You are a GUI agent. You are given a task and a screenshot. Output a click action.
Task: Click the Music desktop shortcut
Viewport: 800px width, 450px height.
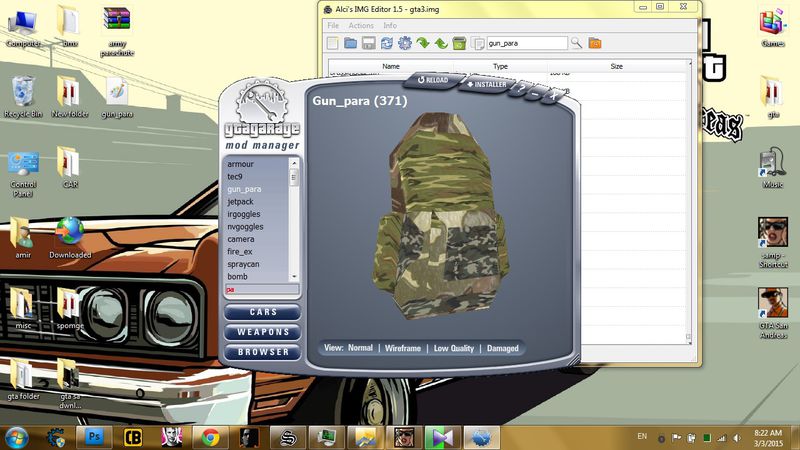772,168
